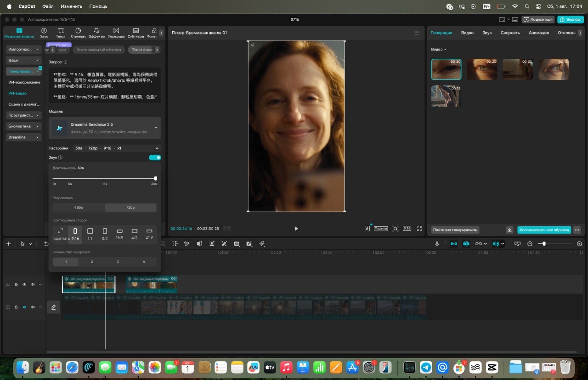This screenshot has height=380, width=588.
Task: Open the Стикеры stickers tab
Action: (x=78, y=33)
